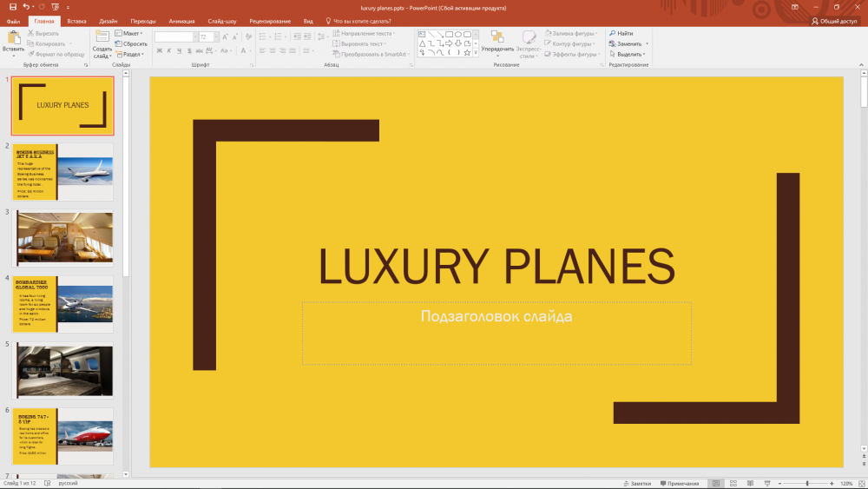Viewport: 868px width, 489px height.
Task: Toggle bold (Ж) formatting
Action: (160, 51)
